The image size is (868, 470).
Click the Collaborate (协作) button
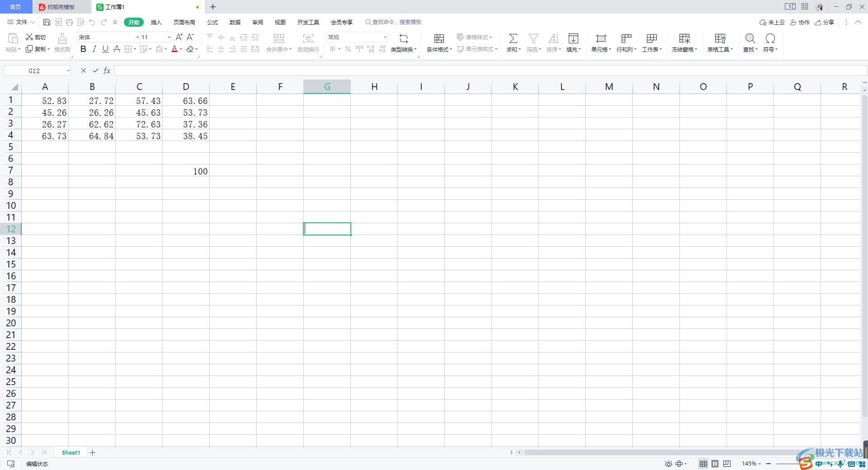(x=800, y=22)
